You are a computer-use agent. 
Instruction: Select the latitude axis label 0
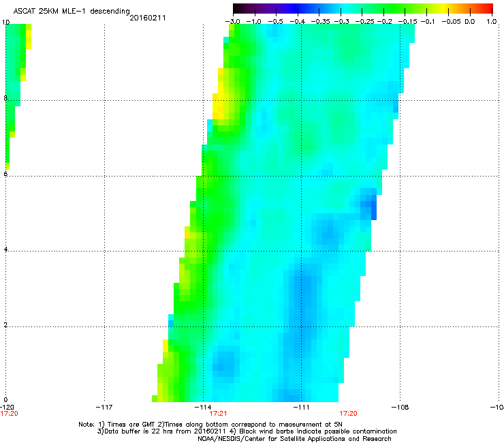(x=5, y=400)
